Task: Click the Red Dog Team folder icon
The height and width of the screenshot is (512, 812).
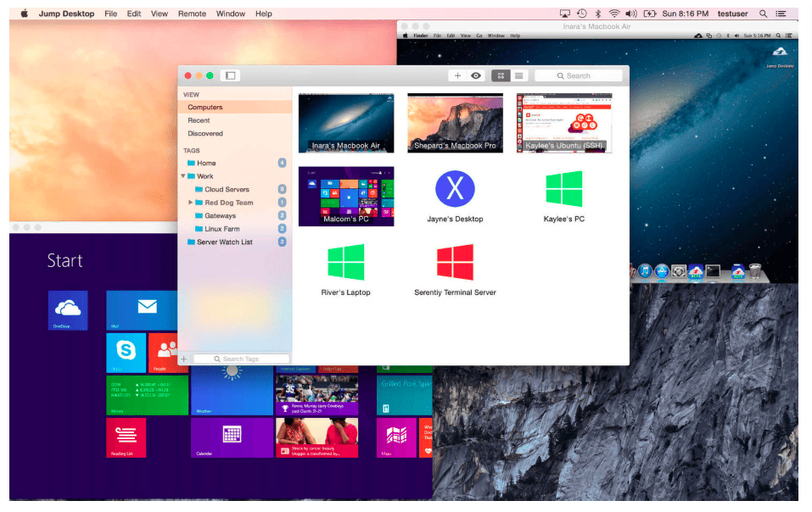Action: coord(199,203)
